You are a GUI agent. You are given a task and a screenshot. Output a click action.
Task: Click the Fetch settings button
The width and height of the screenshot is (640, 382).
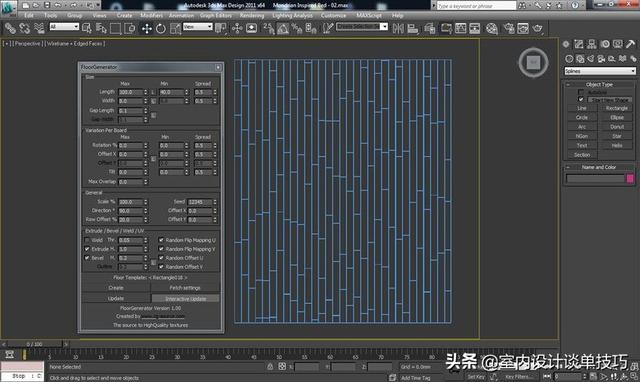coord(185,288)
